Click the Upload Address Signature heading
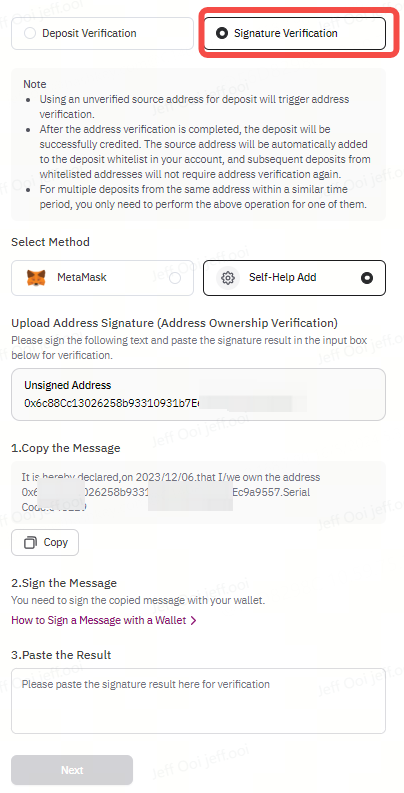The height and width of the screenshot is (793, 404). 174,323
